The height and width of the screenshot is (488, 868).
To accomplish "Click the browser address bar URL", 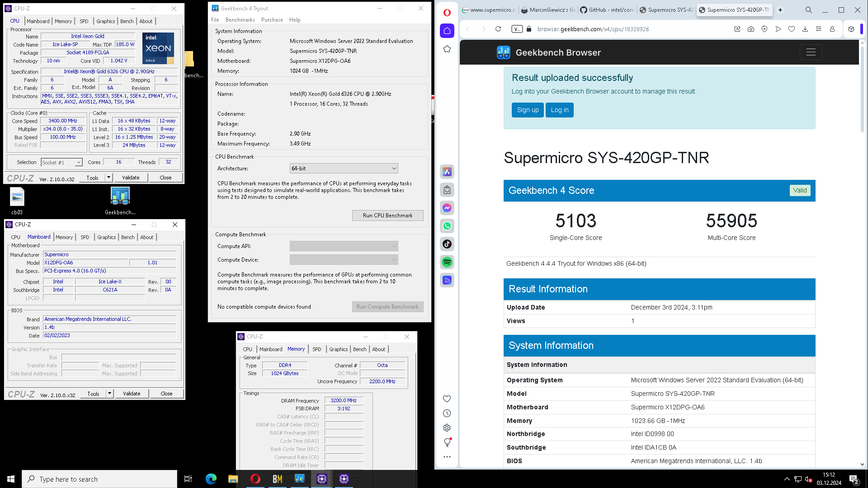I will coord(593,29).
